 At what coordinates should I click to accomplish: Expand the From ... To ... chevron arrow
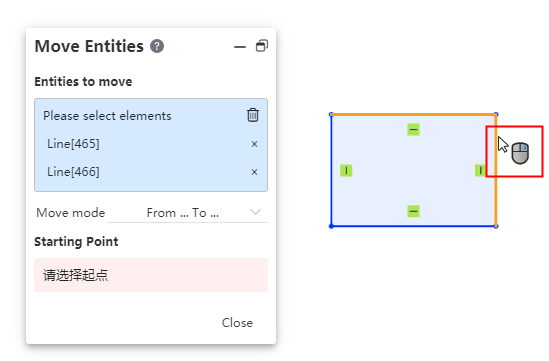click(x=256, y=212)
